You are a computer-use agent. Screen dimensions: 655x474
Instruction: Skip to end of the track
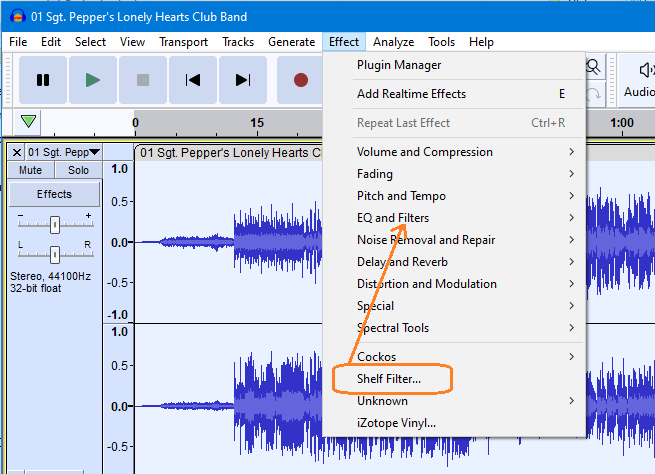click(x=242, y=80)
